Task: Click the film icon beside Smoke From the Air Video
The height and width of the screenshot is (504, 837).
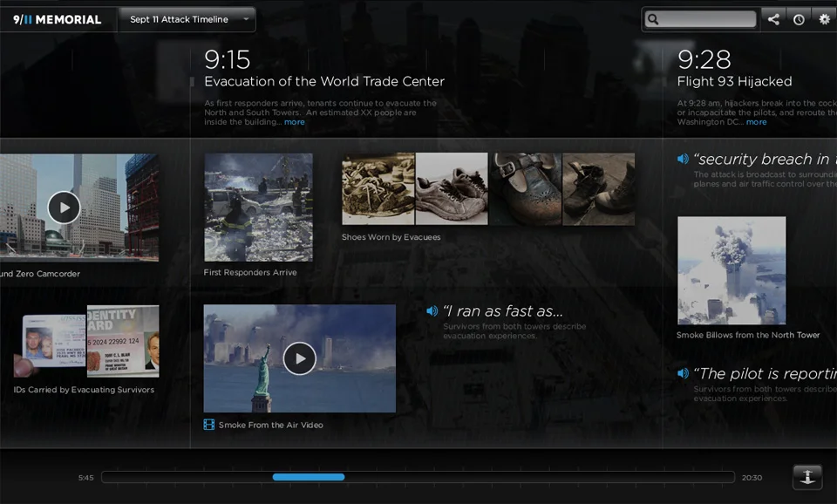Action: pyautogui.click(x=208, y=425)
